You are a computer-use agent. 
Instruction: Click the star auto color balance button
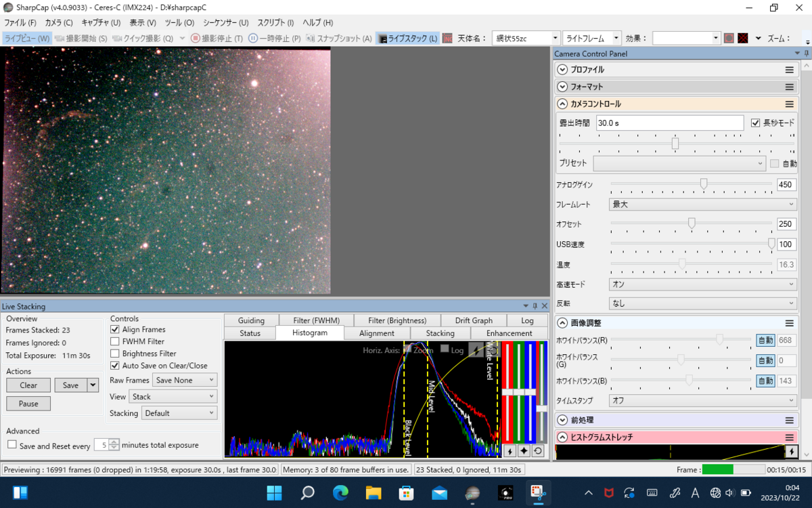coord(523,451)
